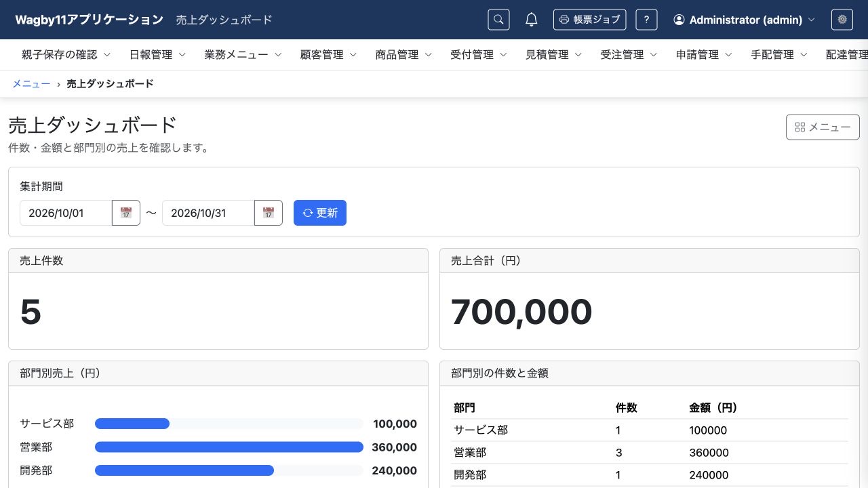Click the 部門 column header

(465, 408)
